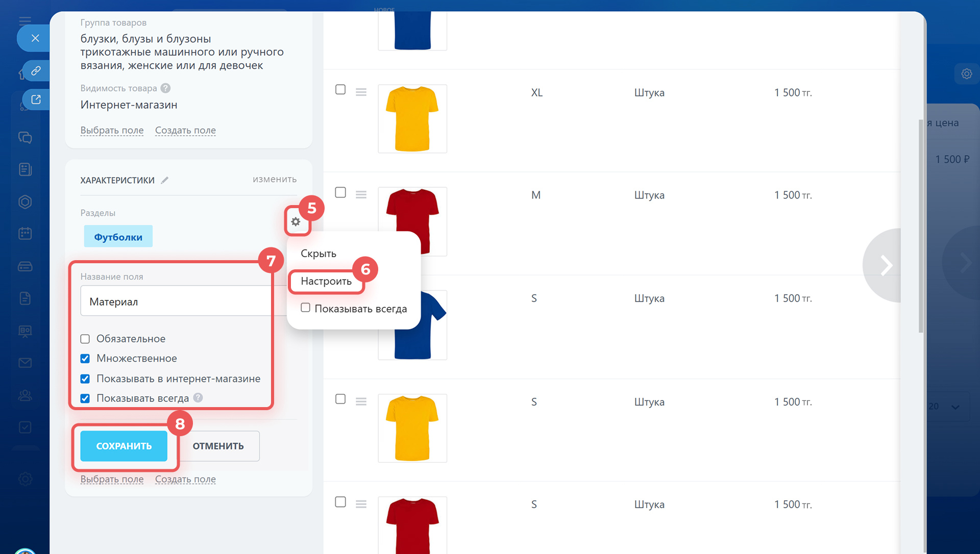Click the copy link icon tab
The height and width of the screenshot is (554, 980).
pyautogui.click(x=36, y=71)
